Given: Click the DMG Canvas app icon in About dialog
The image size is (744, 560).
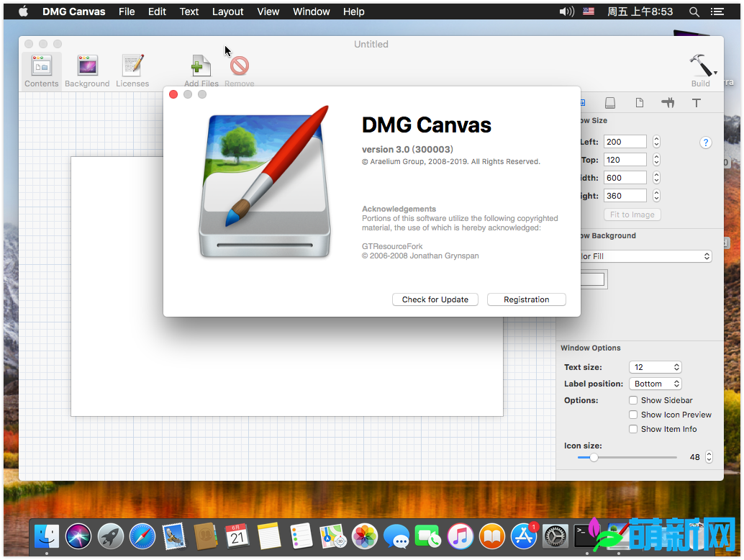Looking at the screenshot, I should coord(265,182).
